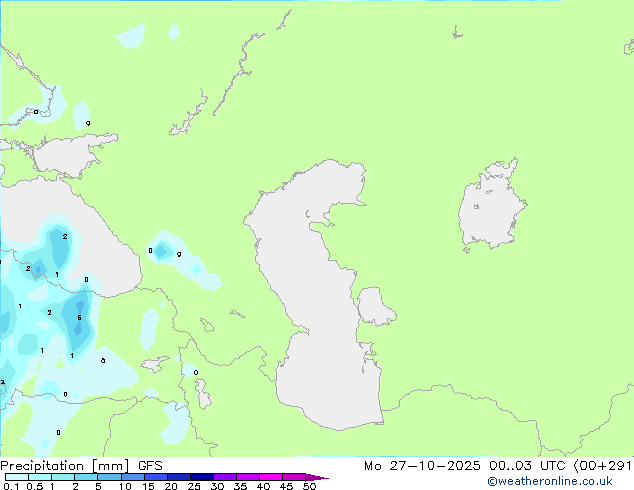Click the "Precipitation [mm]" title text
634x490 pixels.
[65, 466]
